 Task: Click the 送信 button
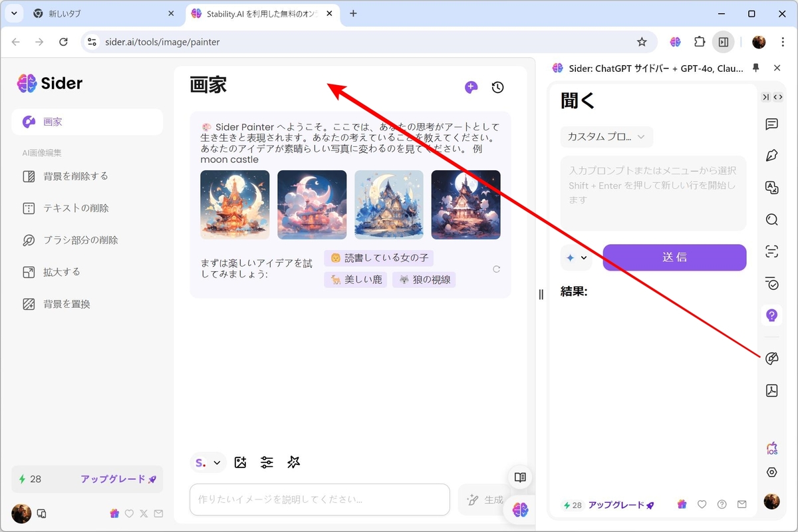[674, 257]
